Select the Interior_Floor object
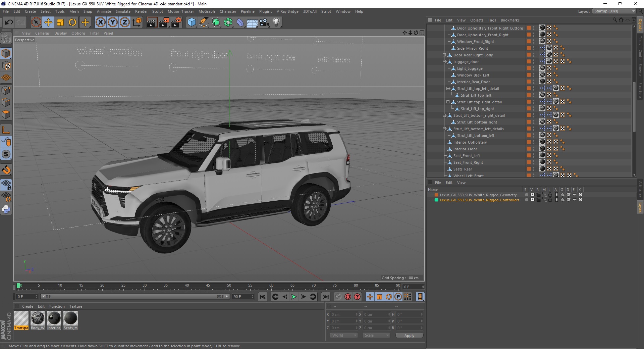The width and height of the screenshot is (644, 349). (465, 149)
